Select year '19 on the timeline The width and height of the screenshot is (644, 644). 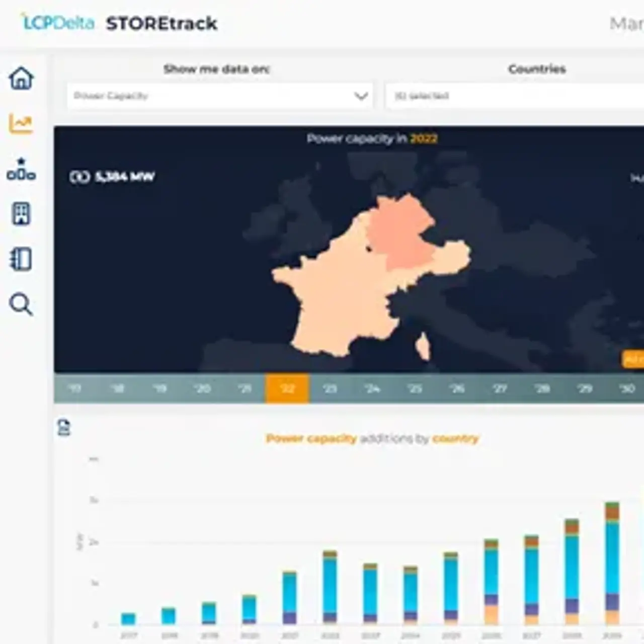(160, 388)
